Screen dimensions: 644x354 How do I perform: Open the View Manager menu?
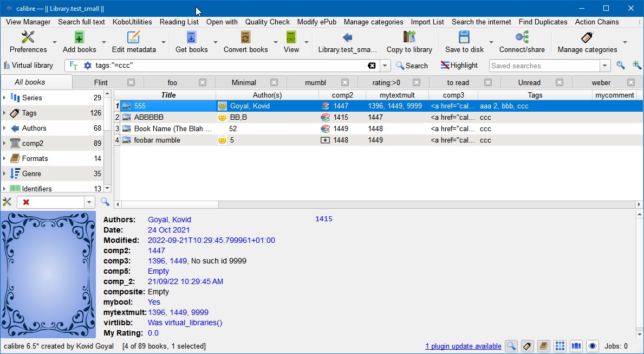point(28,22)
